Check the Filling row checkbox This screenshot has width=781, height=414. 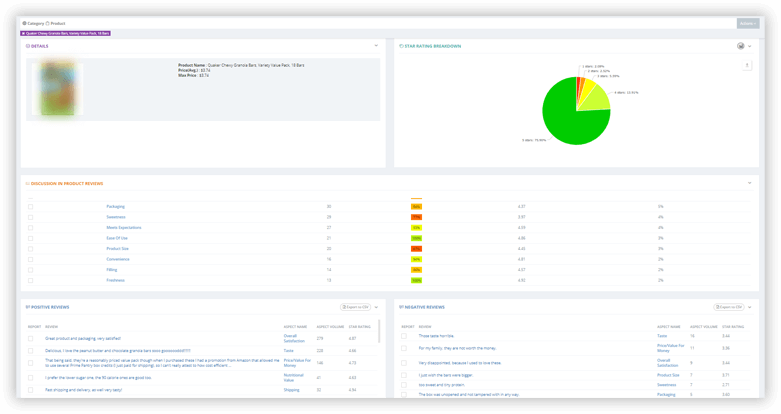click(x=30, y=270)
